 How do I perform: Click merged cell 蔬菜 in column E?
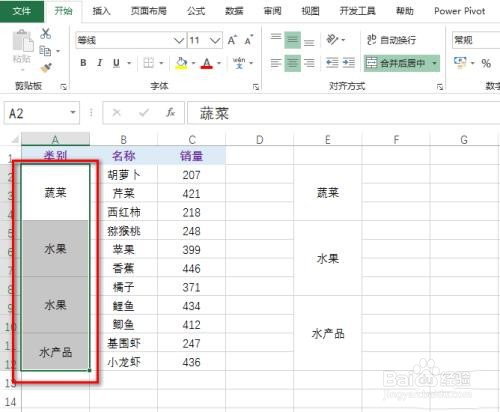pyautogui.click(x=328, y=193)
